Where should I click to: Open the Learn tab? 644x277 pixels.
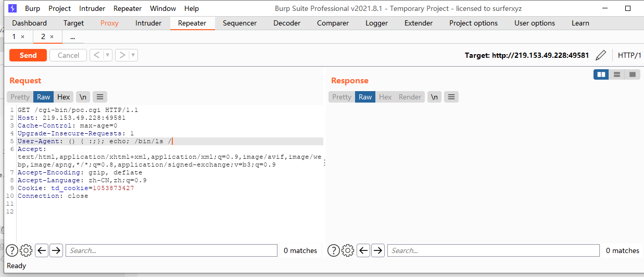pos(580,23)
